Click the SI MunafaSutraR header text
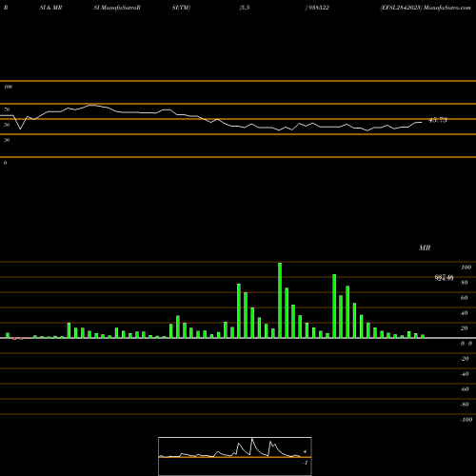 [117, 8]
